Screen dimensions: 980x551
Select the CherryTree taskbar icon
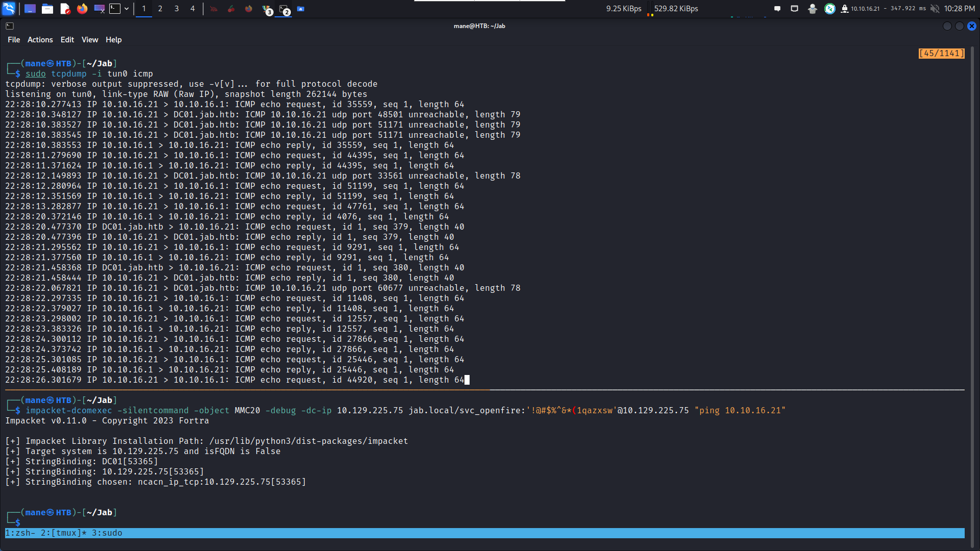pyautogui.click(x=231, y=9)
